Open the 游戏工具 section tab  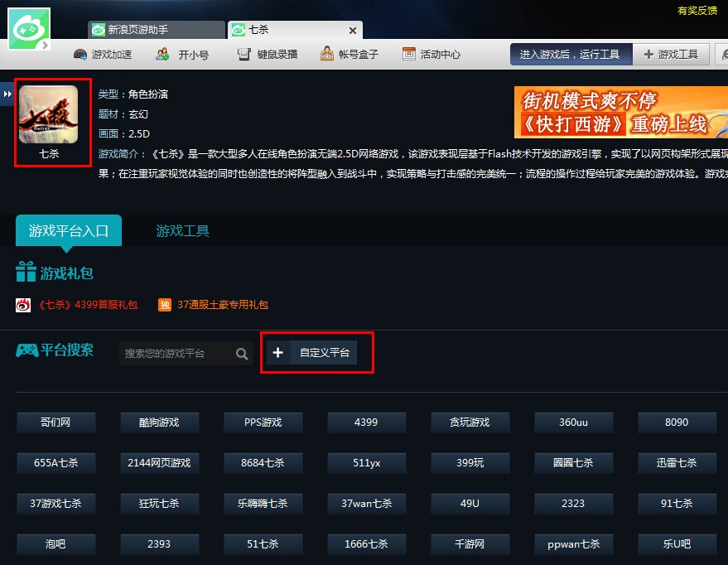(181, 231)
